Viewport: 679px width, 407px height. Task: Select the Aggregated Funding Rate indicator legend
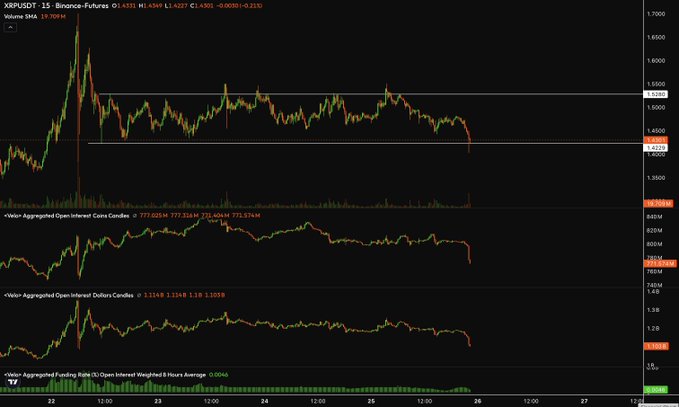coord(105,375)
